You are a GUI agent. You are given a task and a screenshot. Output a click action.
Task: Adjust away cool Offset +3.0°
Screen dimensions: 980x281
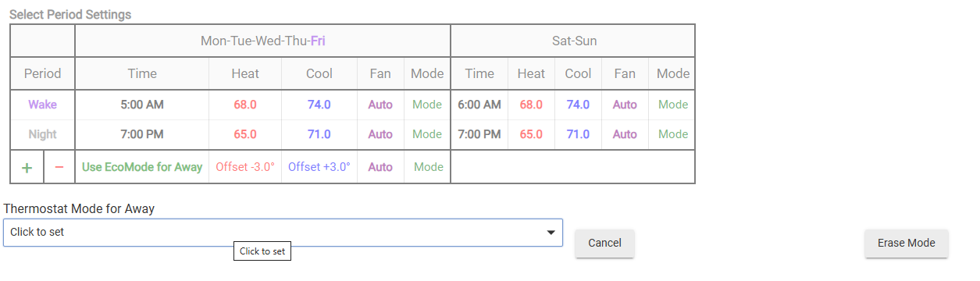(x=319, y=167)
